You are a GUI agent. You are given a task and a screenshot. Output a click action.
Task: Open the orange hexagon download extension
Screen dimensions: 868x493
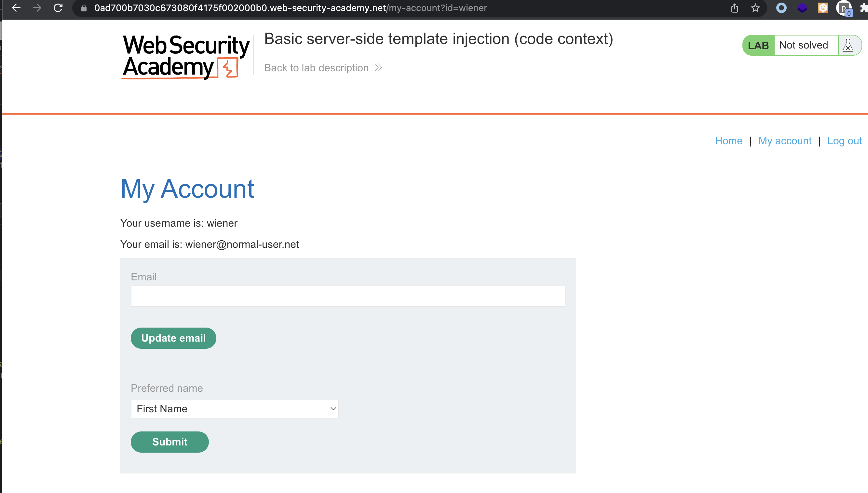(823, 8)
